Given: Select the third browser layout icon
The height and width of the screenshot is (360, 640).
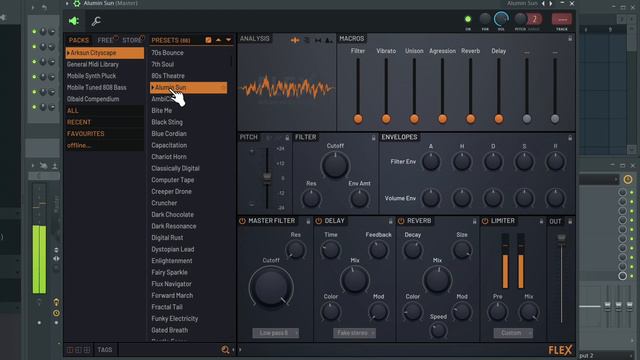Looking at the screenshot, I should coord(87,350).
